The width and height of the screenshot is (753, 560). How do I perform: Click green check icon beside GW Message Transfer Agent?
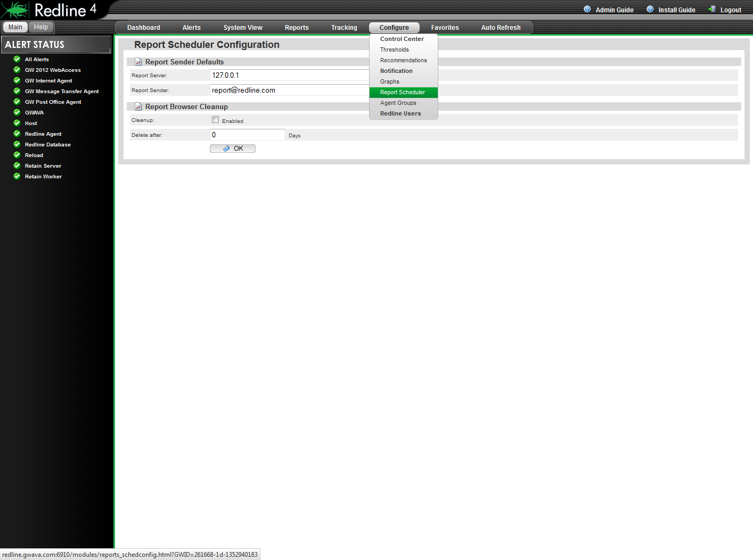tap(17, 91)
